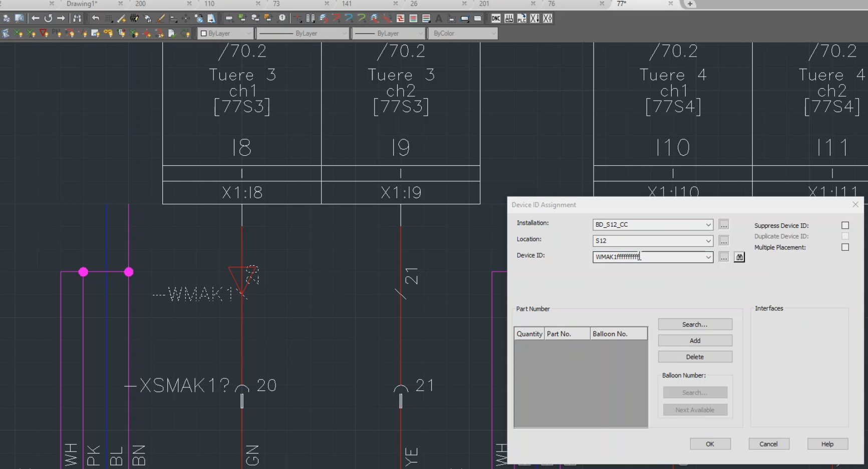The width and height of the screenshot is (868, 469).
Task: Select the X1:I9 terminal label
Action: click(401, 193)
